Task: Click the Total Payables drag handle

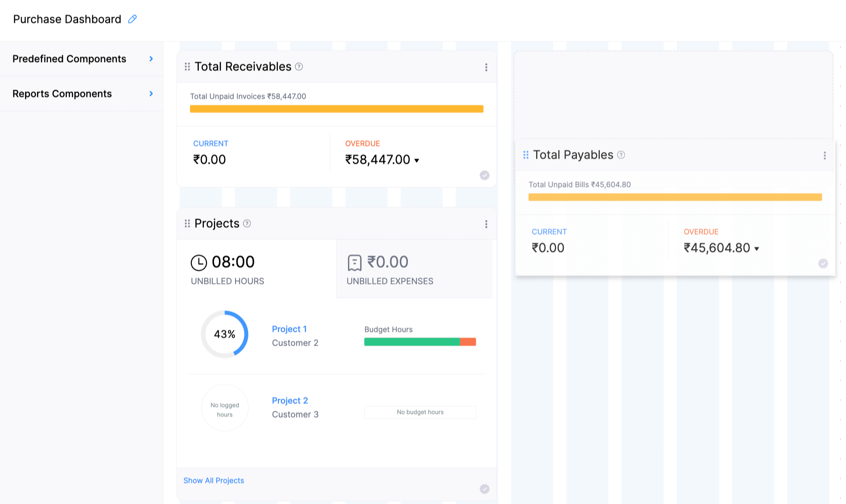Action: (x=526, y=155)
